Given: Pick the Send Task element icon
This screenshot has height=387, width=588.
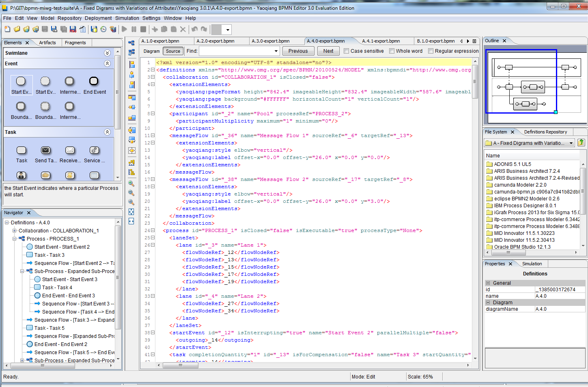Looking at the screenshot, I should click(x=45, y=150).
